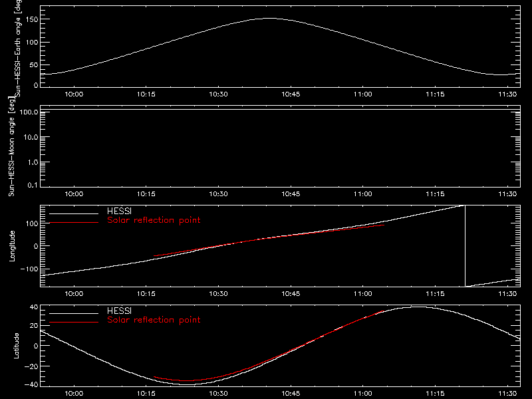
Task: Click the -40 tick on Latitude axis
Action: coord(31,385)
